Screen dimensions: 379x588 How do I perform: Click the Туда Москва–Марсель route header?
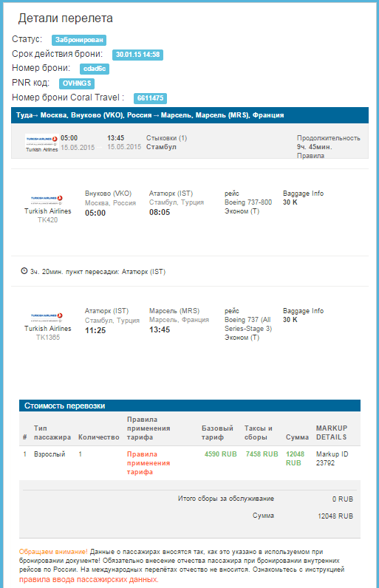(x=190, y=115)
